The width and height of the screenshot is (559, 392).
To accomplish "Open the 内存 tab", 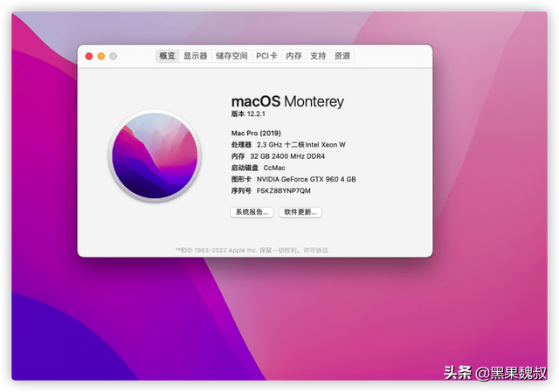I will pos(293,56).
